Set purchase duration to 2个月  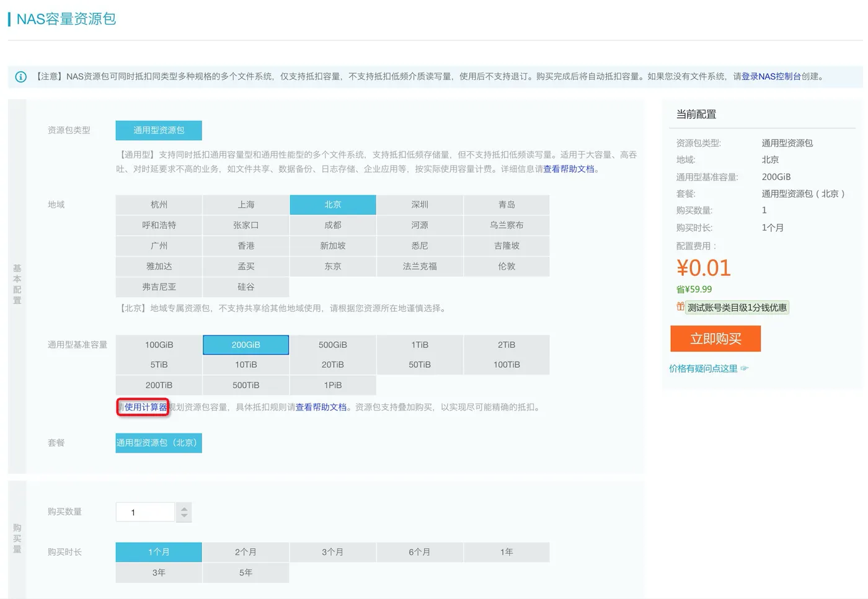246,552
